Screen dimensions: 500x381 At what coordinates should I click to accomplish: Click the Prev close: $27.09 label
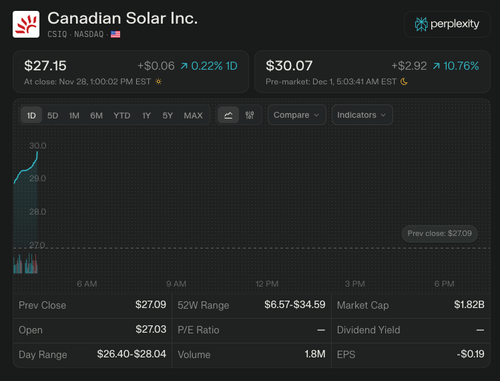[440, 233]
